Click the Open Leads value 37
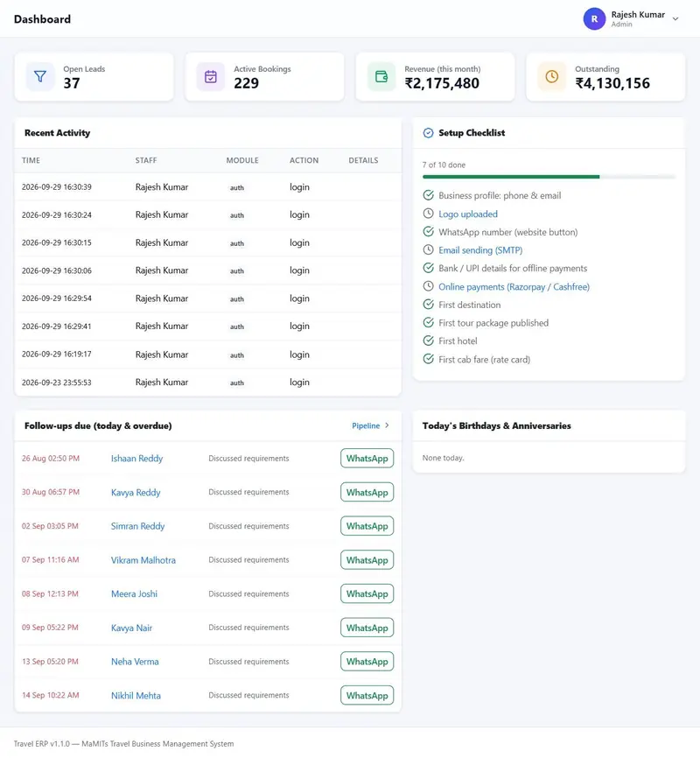The height and width of the screenshot is (758, 700). pyautogui.click(x=72, y=83)
